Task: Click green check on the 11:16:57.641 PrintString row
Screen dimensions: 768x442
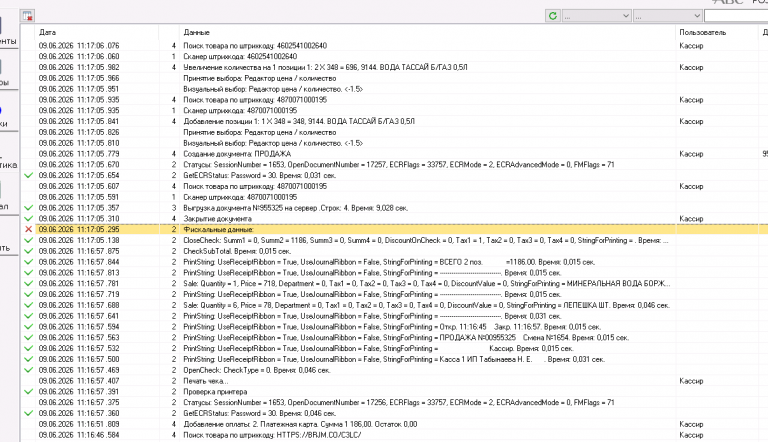Action: [28, 316]
